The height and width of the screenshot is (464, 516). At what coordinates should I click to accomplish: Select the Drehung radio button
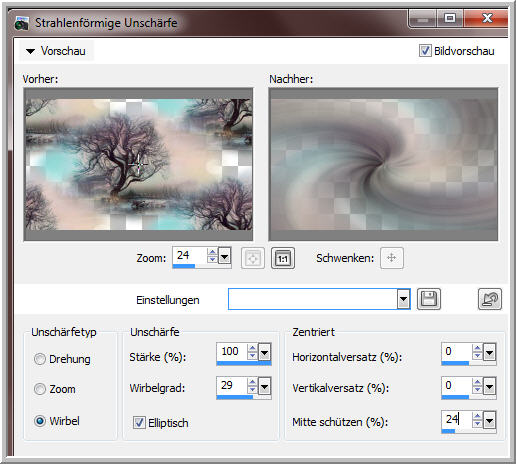(40, 359)
